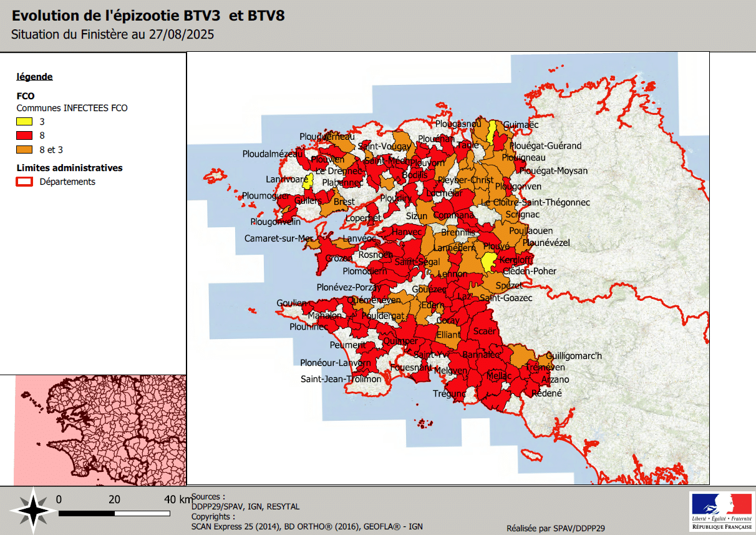Select the Camaret-sur-Mer commune label

(279, 238)
